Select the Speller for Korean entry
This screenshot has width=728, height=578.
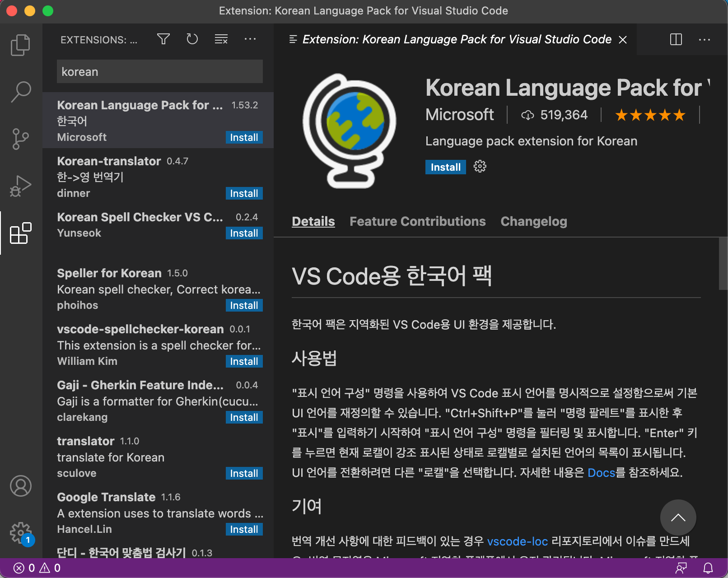coord(158,288)
